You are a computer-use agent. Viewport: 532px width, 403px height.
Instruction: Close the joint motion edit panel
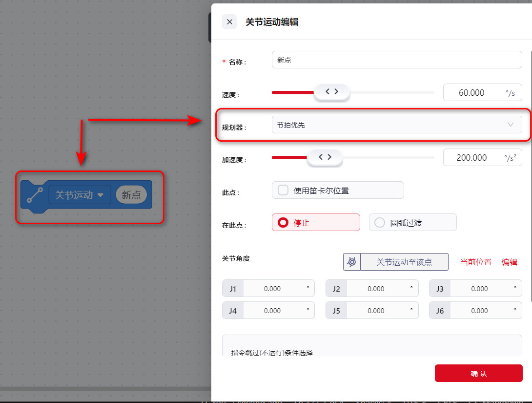click(229, 22)
